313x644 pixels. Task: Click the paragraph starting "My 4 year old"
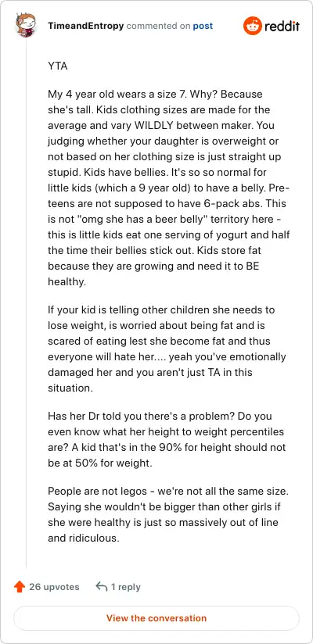pyautogui.click(x=169, y=188)
